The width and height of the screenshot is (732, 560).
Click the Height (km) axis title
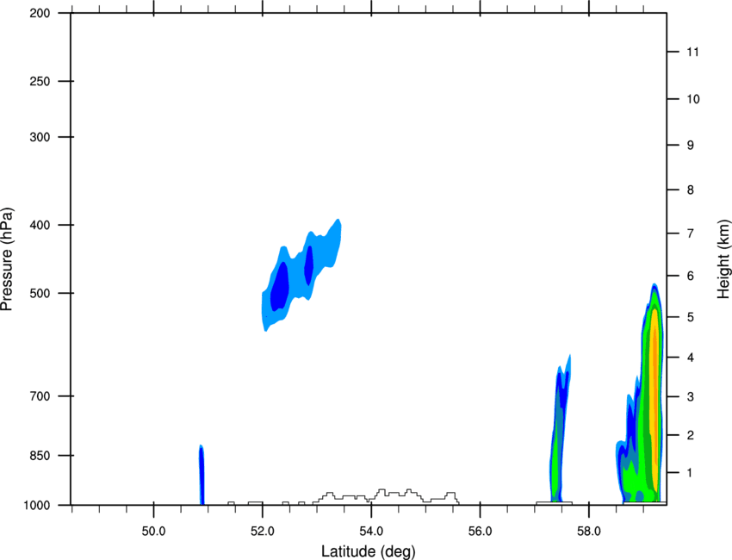723,259
